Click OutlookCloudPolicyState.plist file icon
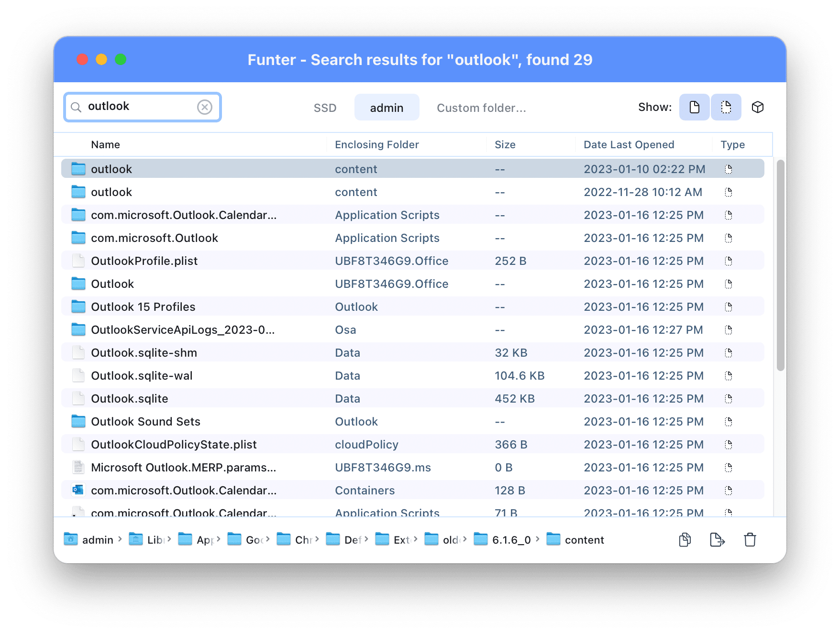This screenshot has width=840, height=634. click(x=78, y=444)
